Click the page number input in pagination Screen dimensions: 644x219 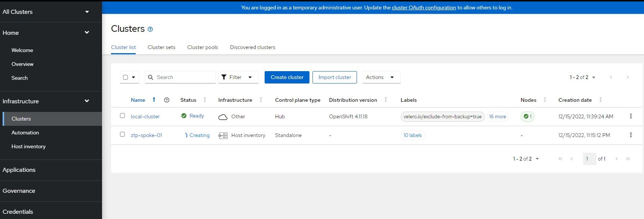click(589, 159)
